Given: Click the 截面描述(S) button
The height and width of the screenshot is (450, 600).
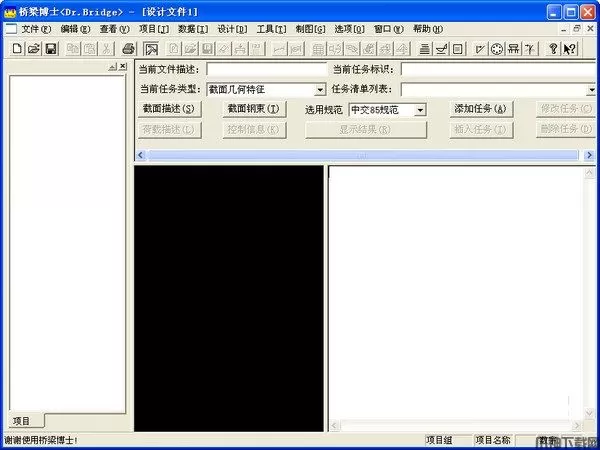Looking at the screenshot, I should coord(169,109).
